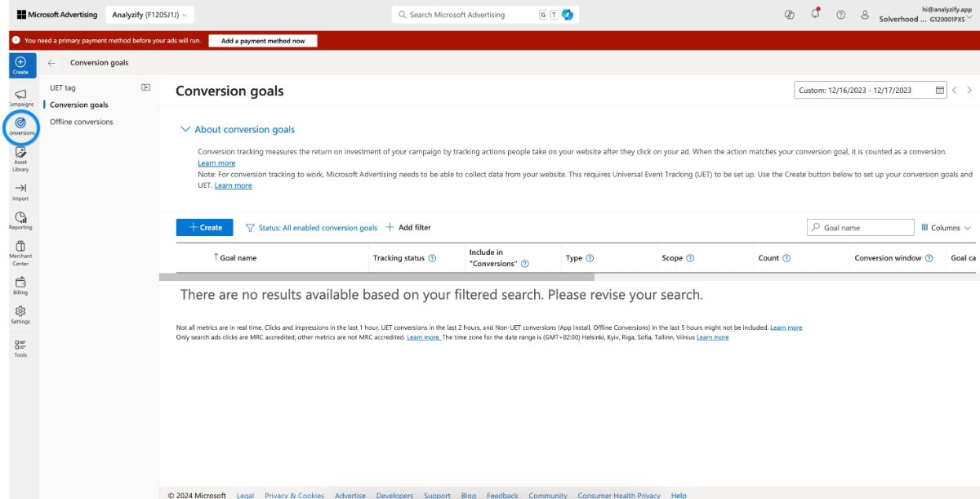Open Conversions from the sidebar
This screenshot has height=499, width=980.
point(21,127)
